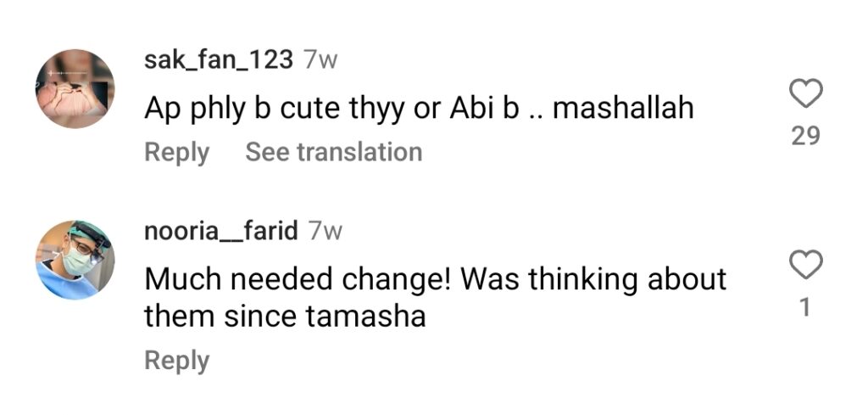Click the 7w timestamp beside nooria__farid
Image resolution: width=868 pixels, height=415 pixels.
(x=325, y=231)
